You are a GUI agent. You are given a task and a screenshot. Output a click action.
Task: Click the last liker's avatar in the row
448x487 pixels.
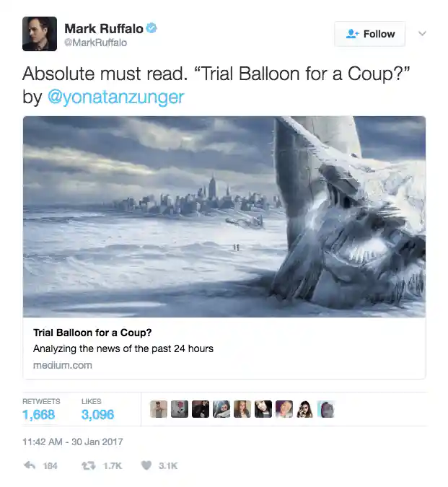click(325, 409)
